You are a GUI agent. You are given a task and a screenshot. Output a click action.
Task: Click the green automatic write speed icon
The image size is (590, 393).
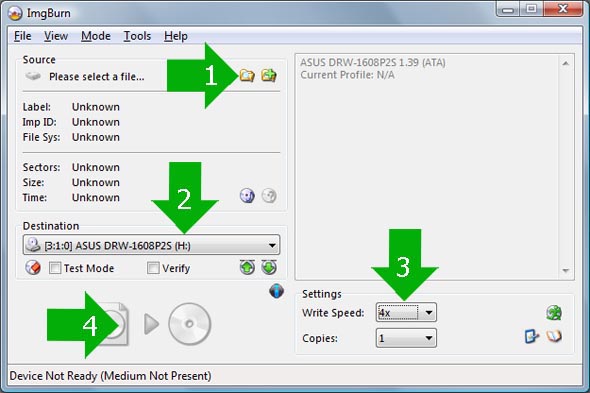[x=554, y=312]
